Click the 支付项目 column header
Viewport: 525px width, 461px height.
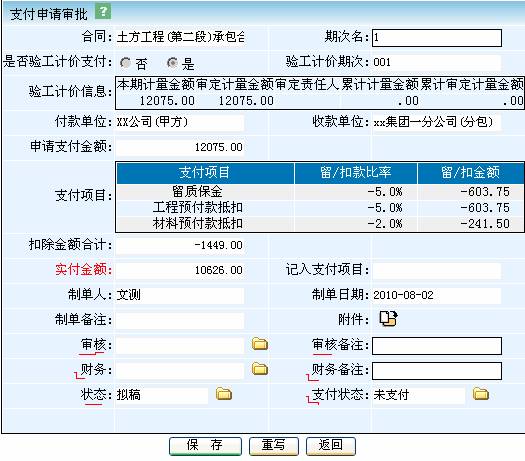point(205,173)
